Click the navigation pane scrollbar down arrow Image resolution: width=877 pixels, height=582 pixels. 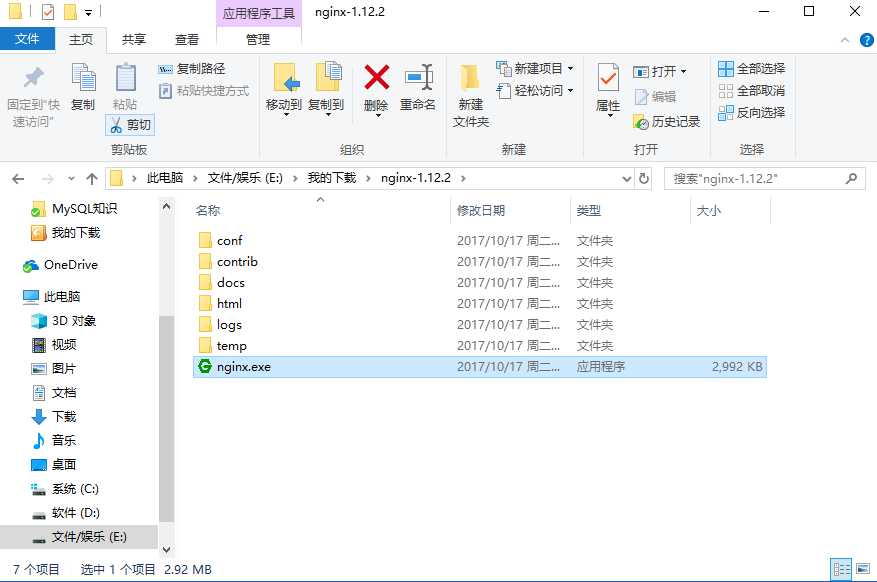167,550
